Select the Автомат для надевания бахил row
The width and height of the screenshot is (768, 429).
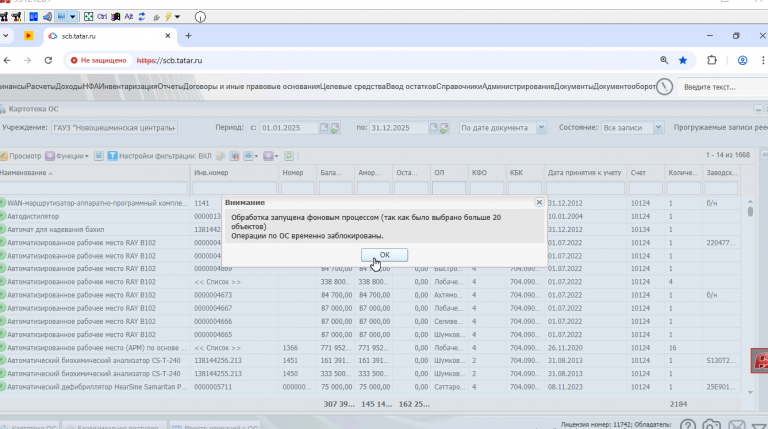point(370,229)
